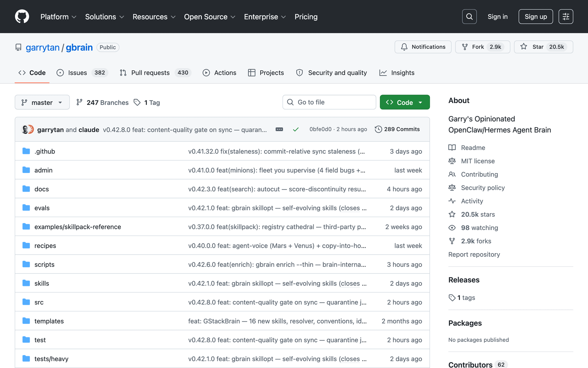Viewport: 588px width, 368px height.
Task: Open the appearance settings icon button
Action: (x=566, y=17)
